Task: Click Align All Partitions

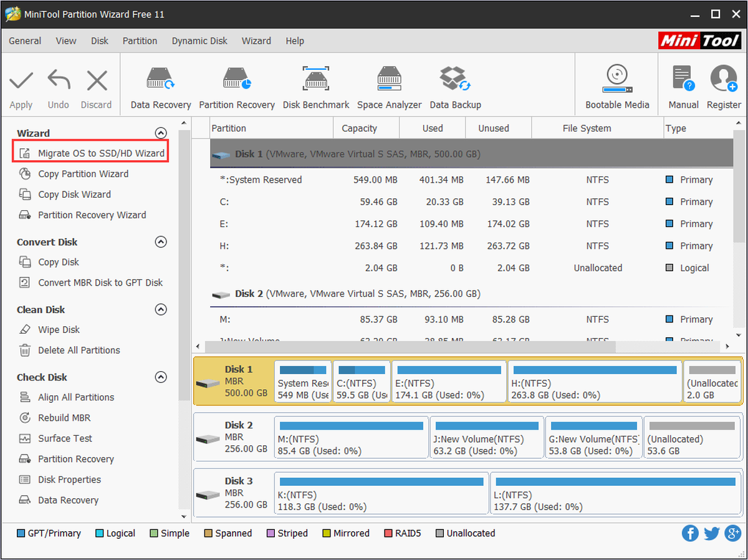Action: point(76,397)
